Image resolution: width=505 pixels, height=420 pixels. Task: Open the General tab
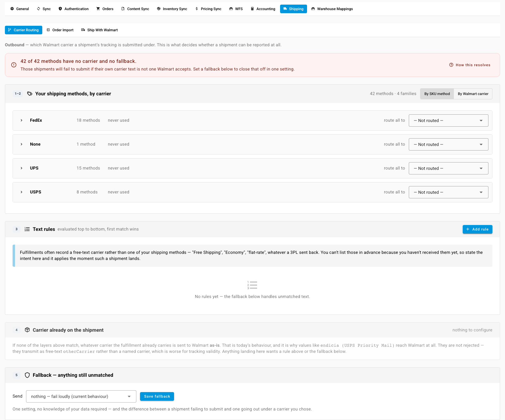(x=20, y=9)
